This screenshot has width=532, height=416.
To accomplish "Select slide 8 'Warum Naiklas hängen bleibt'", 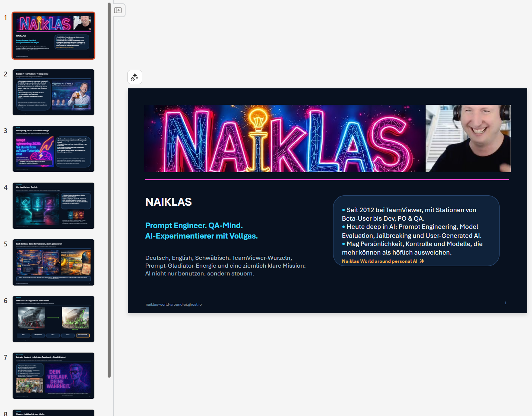I will [53, 413].
